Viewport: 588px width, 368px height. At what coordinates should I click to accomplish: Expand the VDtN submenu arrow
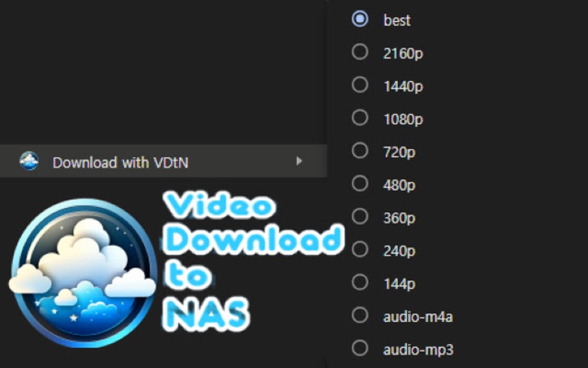[x=299, y=162]
